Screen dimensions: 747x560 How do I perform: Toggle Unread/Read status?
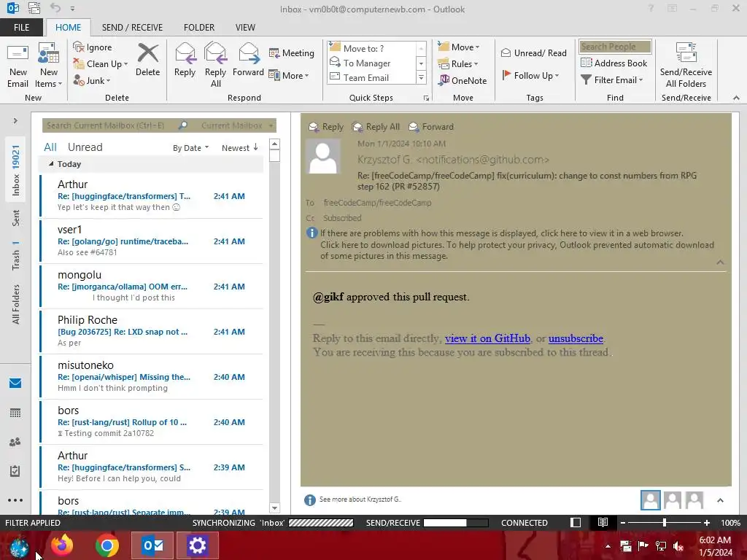533,52
